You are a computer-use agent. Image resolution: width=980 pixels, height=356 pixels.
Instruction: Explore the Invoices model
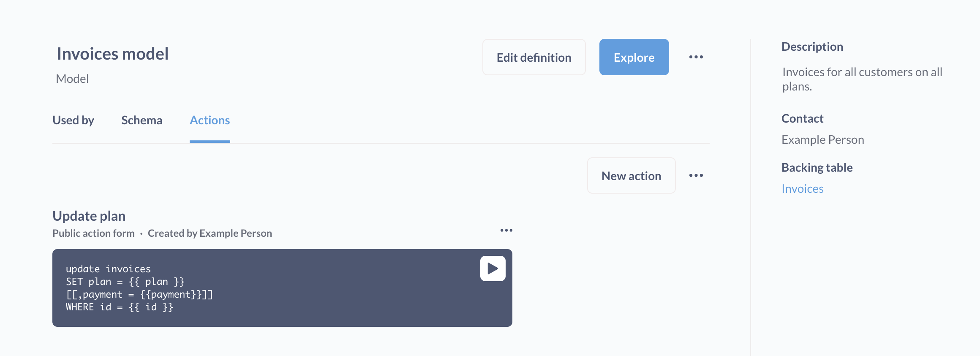click(634, 57)
